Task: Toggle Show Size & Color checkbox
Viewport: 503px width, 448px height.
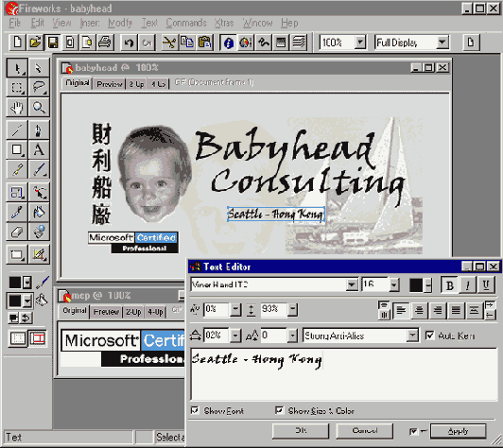Action: point(280,410)
